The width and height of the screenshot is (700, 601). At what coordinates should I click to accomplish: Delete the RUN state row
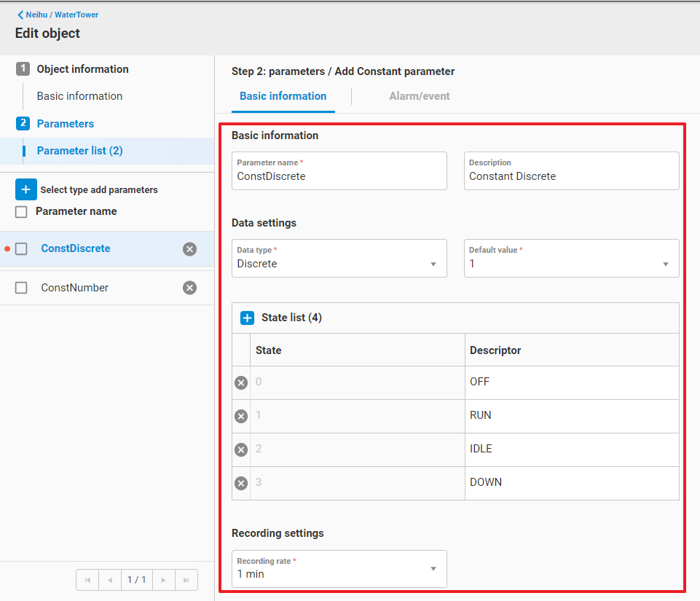coord(241,416)
